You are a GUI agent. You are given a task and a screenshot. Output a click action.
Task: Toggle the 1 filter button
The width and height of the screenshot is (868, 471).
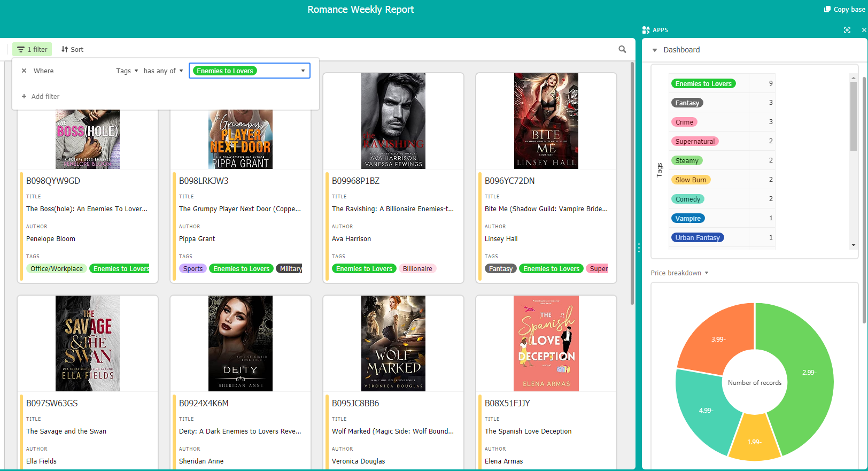(x=32, y=49)
